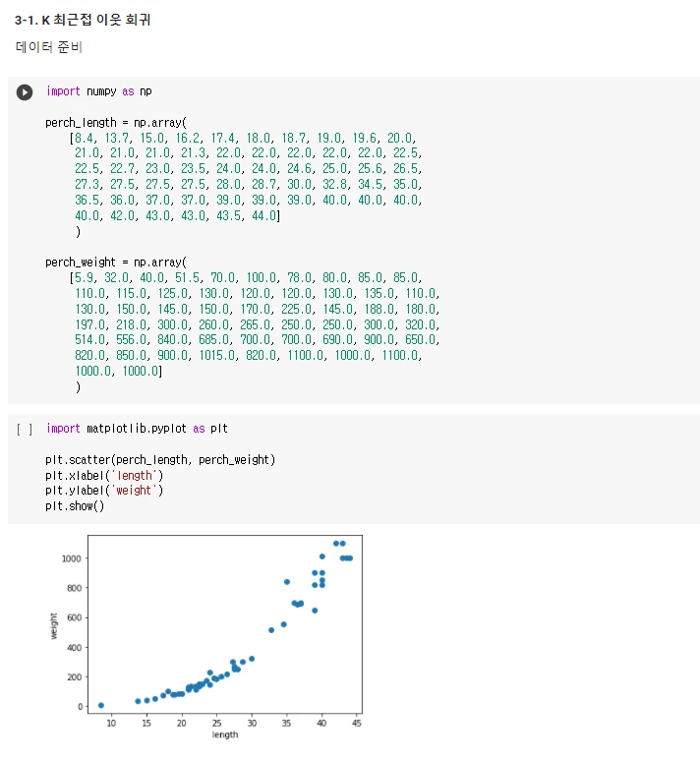Click the leftmost scatter point in the plot
Image resolution: width=700 pixels, height=760 pixels.
pos(101,705)
